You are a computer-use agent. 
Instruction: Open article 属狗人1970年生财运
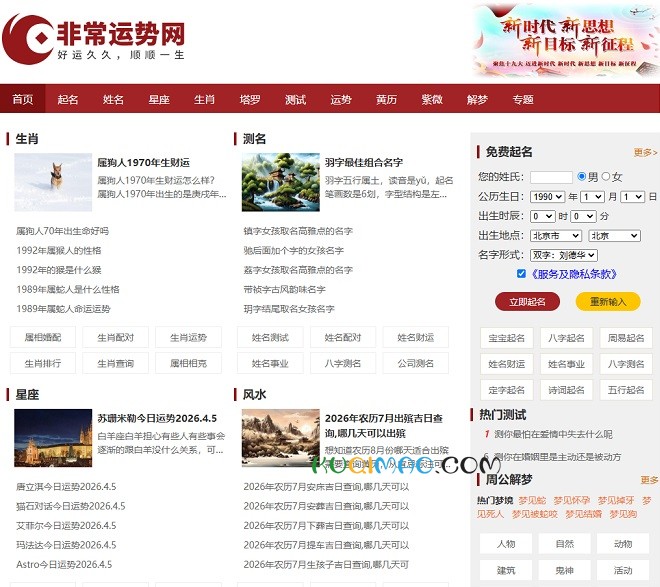click(144, 163)
